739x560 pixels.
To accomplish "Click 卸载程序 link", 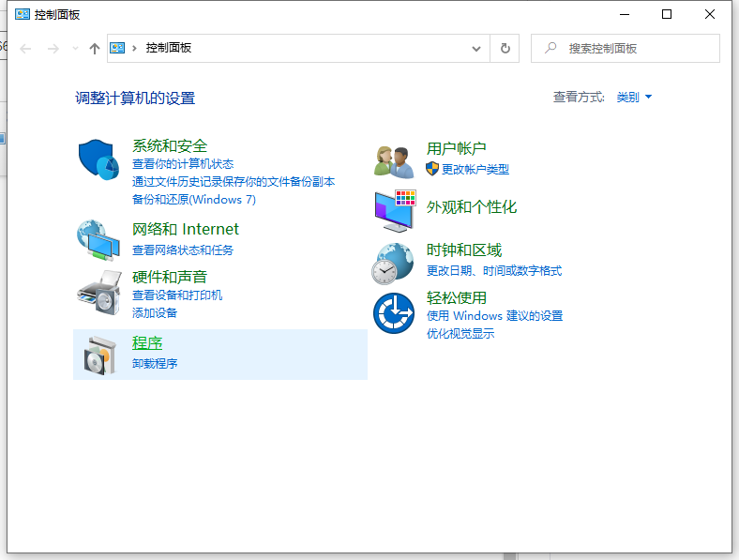I will tap(155, 363).
